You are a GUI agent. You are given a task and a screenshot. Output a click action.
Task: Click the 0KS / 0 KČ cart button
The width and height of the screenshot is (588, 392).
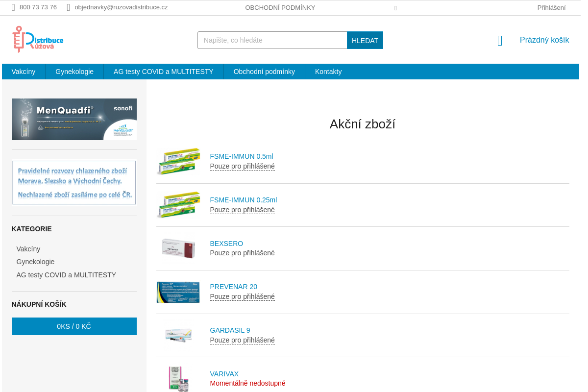click(74, 326)
